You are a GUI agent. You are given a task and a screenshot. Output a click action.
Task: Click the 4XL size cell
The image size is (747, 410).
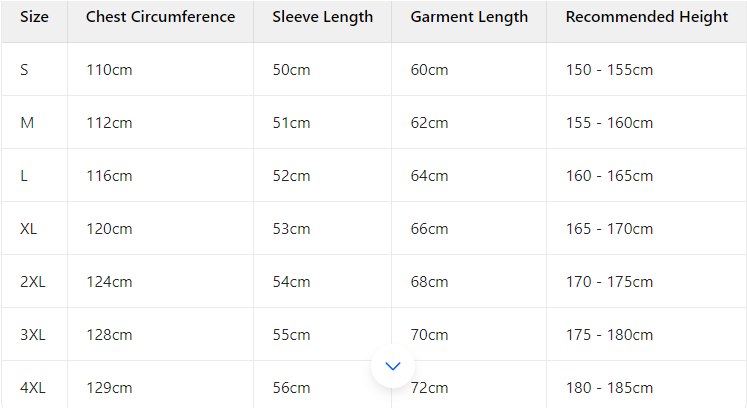33,388
